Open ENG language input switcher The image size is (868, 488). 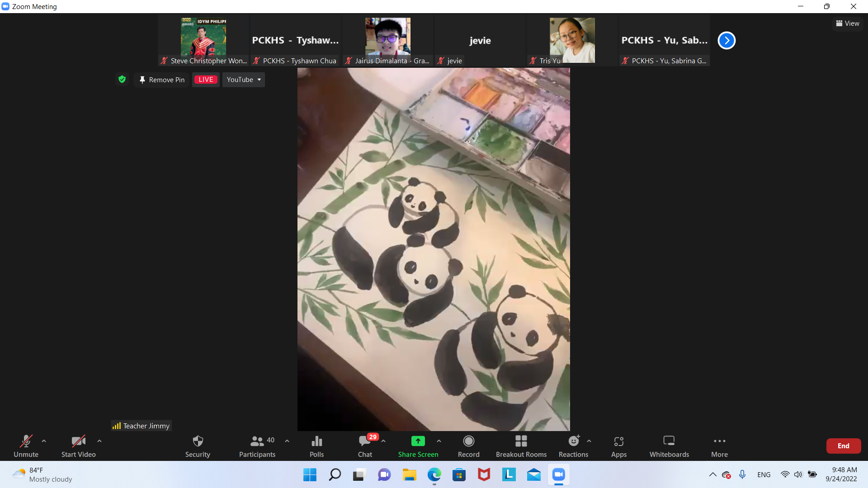(x=764, y=474)
